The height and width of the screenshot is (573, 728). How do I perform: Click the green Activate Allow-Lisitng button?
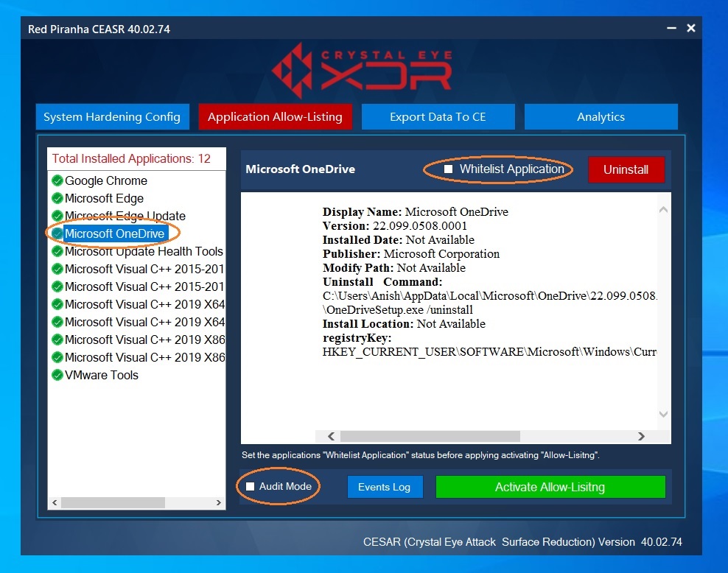click(x=550, y=487)
